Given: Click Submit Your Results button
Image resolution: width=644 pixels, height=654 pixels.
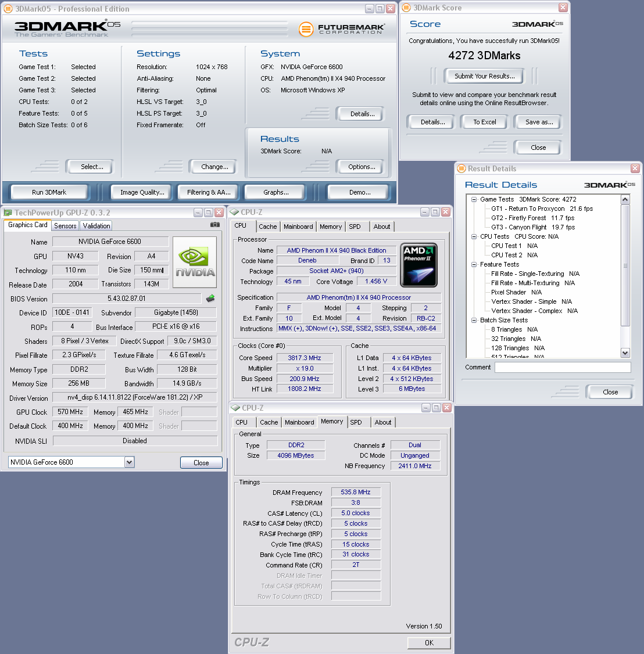Looking at the screenshot, I should point(485,76).
